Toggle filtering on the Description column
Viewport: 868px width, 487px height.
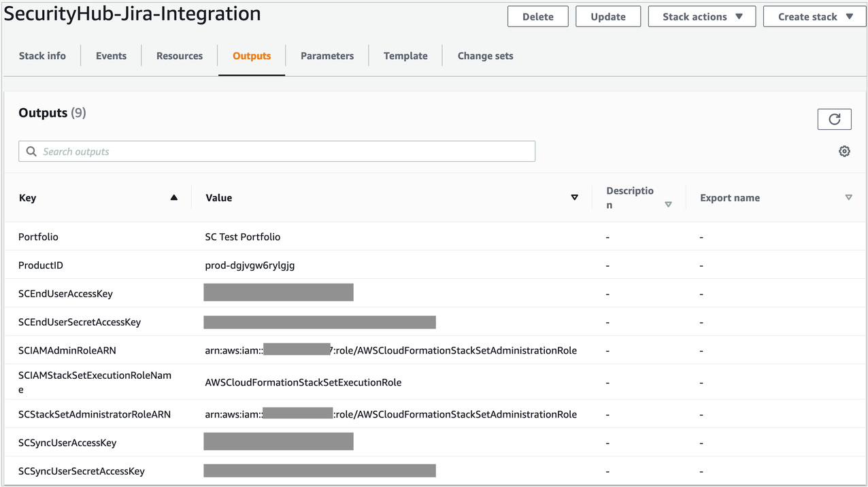click(x=668, y=203)
